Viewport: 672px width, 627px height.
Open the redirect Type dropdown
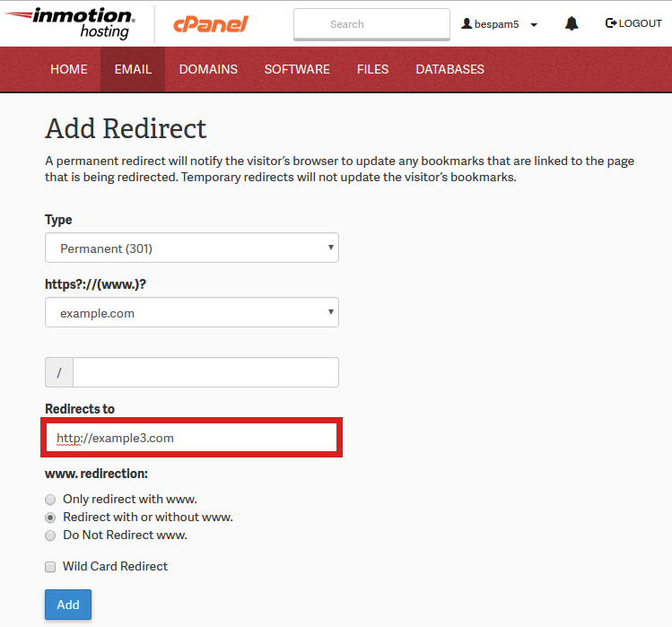pyautogui.click(x=192, y=248)
